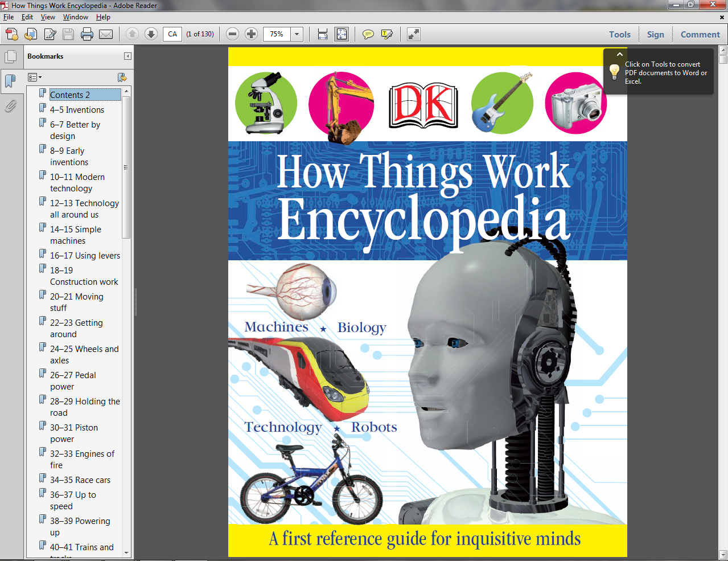This screenshot has width=728, height=561.
Task: Go to 14–15 Simple machines bookmark
Action: tap(75, 235)
